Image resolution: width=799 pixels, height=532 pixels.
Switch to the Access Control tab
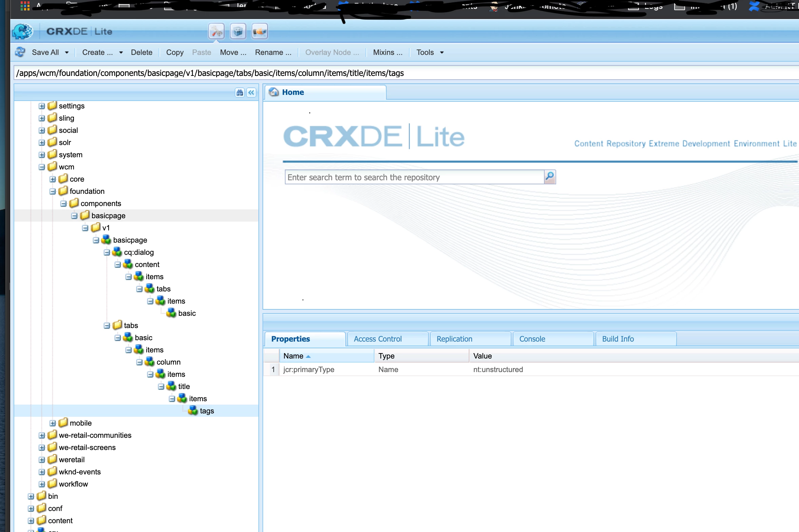pyautogui.click(x=377, y=339)
